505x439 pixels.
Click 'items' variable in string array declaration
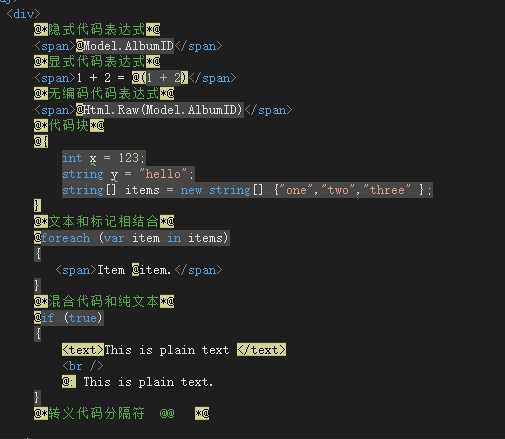tap(142, 190)
